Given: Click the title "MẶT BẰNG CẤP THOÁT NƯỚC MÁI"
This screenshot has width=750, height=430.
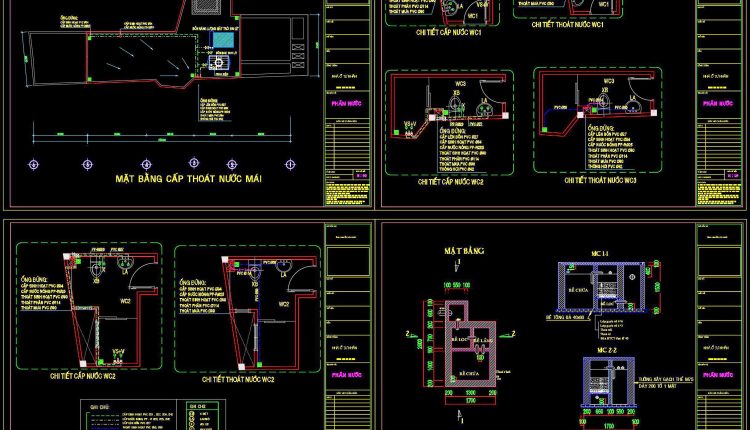Looking at the screenshot, I should 188,178.
